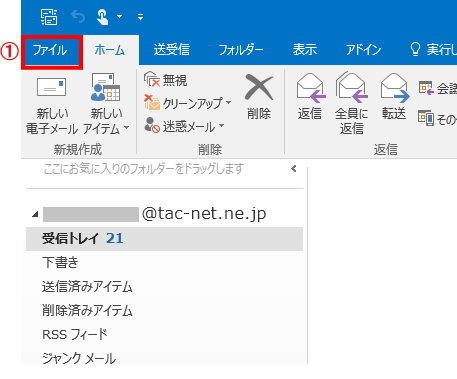Click the 実行 lightbulb search icon
Image resolution: width=457 pixels, height=379 pixels.
coord(415,50)
